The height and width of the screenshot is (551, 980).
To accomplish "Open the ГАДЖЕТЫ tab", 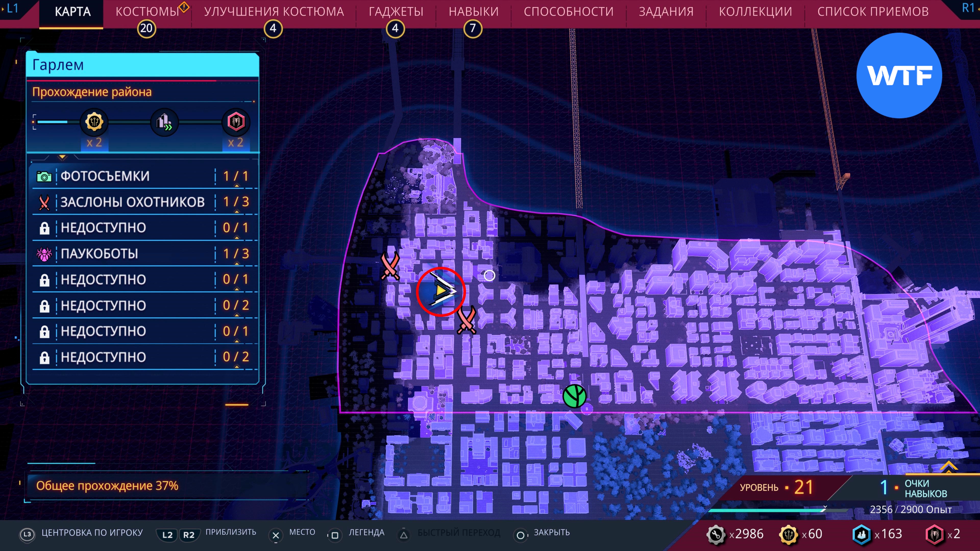I will [x=396, y=12].
